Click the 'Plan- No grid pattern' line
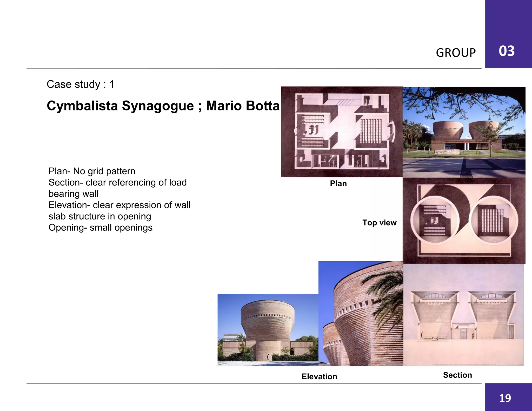Image resolution: width=532 pixels, height=411 pixels. click(92, 171)
